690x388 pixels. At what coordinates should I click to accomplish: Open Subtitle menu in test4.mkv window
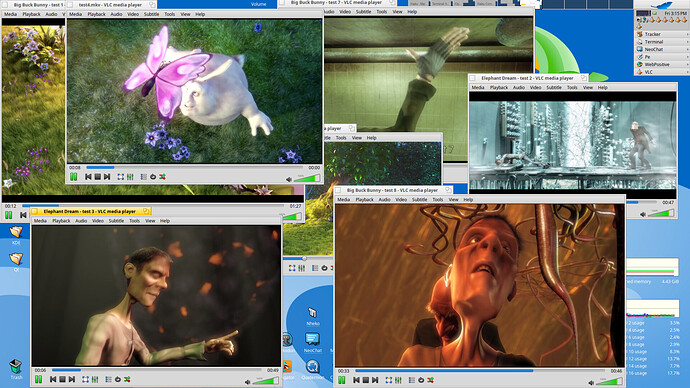151,14
